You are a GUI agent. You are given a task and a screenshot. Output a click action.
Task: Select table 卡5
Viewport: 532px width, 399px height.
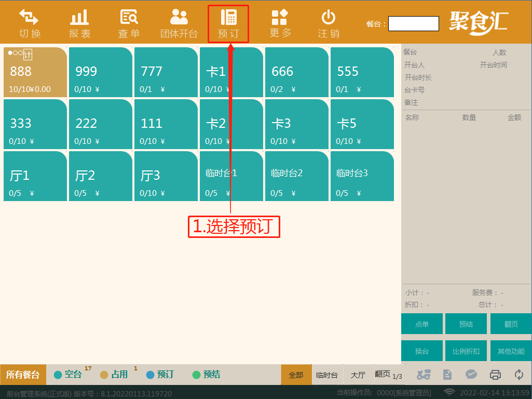coord(362,124)
